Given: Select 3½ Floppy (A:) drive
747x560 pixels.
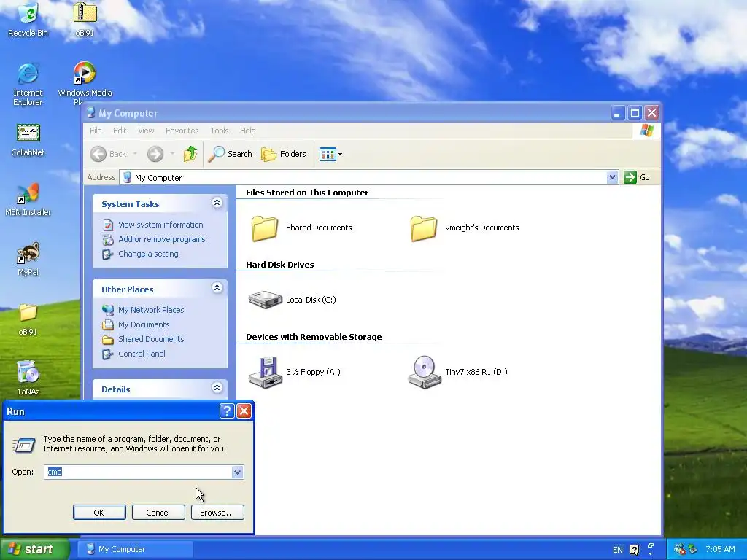Looking at the screenshot, I should click(295, 372).
